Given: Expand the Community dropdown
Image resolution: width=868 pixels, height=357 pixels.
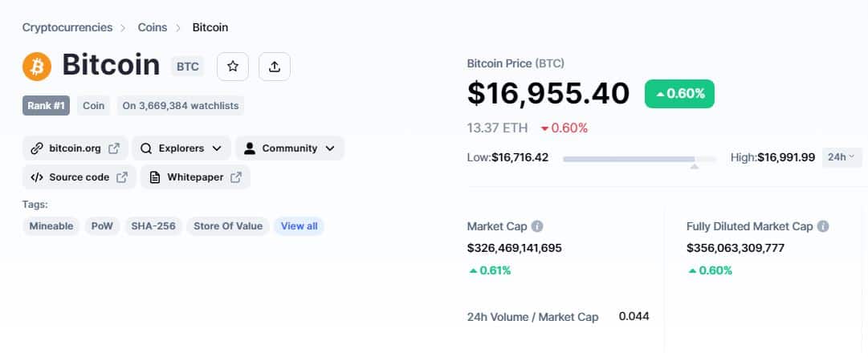Looking at the screenshot, I should coord(290,148).
